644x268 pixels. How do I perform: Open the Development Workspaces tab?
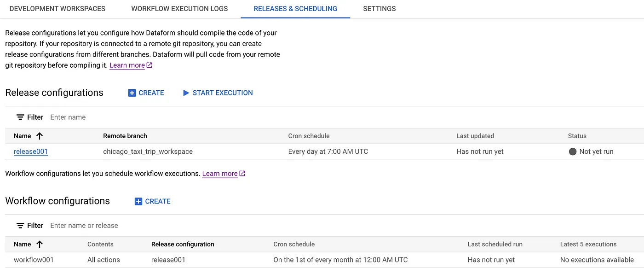[57, 9]
